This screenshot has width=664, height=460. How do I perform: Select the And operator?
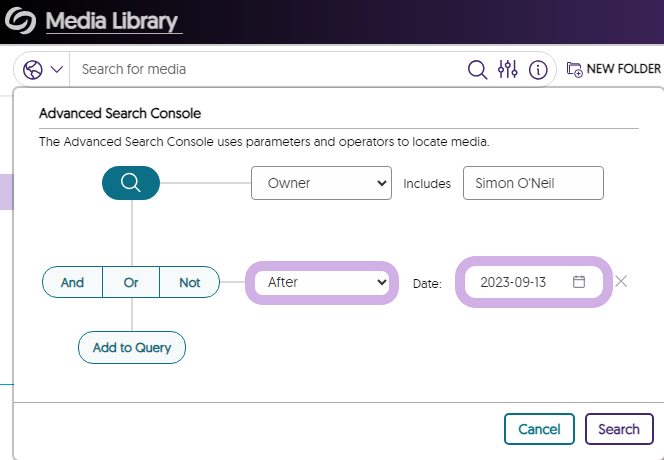click(x=72, y=282)
